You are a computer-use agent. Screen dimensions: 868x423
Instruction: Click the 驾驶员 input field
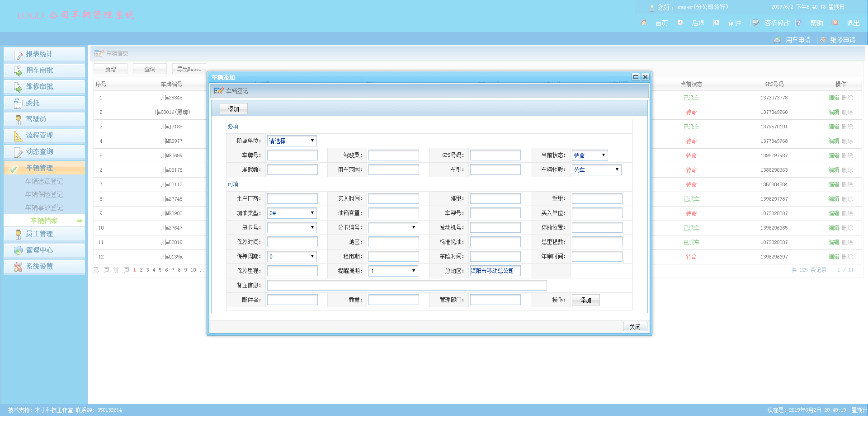393,155
